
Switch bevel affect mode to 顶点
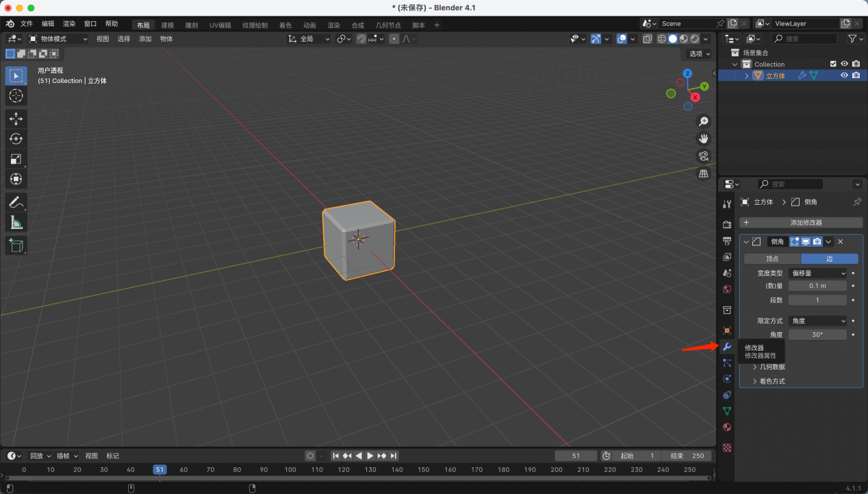point(772,259)
